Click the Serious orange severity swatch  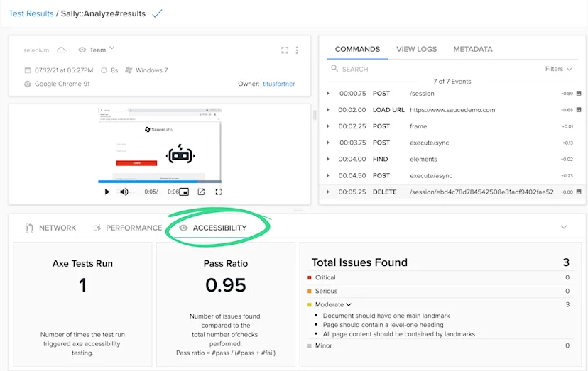[310, 291]
